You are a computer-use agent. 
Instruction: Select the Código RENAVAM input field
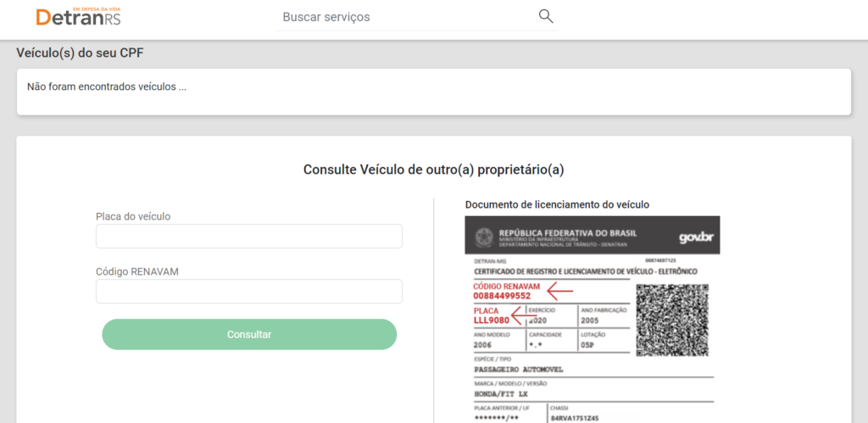click(249, 292)
